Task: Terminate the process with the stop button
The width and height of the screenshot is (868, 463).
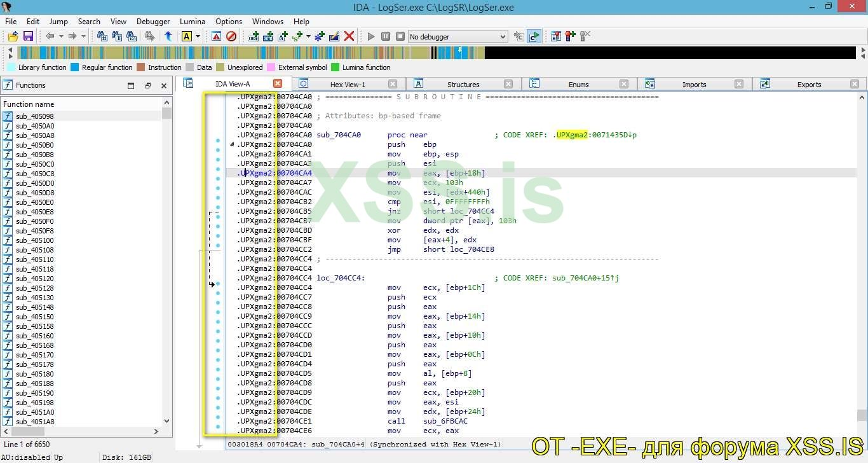Action: pos(400,36)
